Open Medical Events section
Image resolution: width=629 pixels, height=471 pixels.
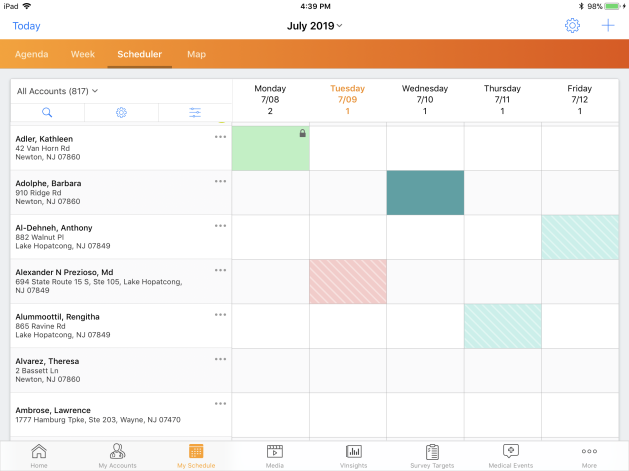(510, 455)
